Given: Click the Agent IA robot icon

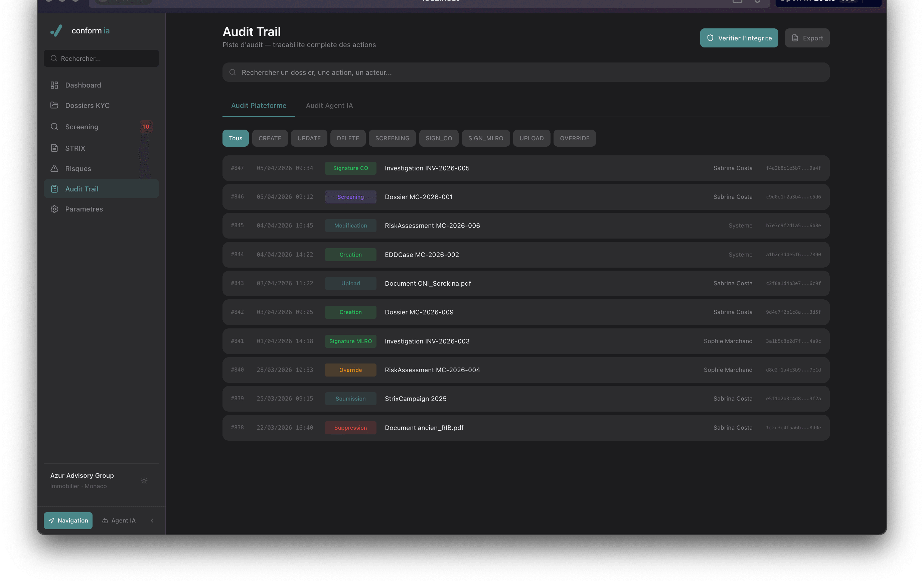Looking at the screenshot, I should click(x=105, y=520).
